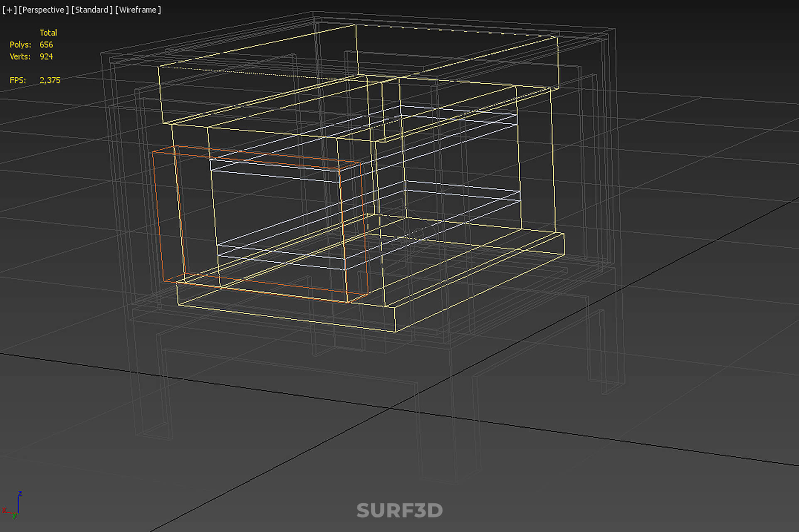
Task: Click the Verts: label
Action: [20, 57]
